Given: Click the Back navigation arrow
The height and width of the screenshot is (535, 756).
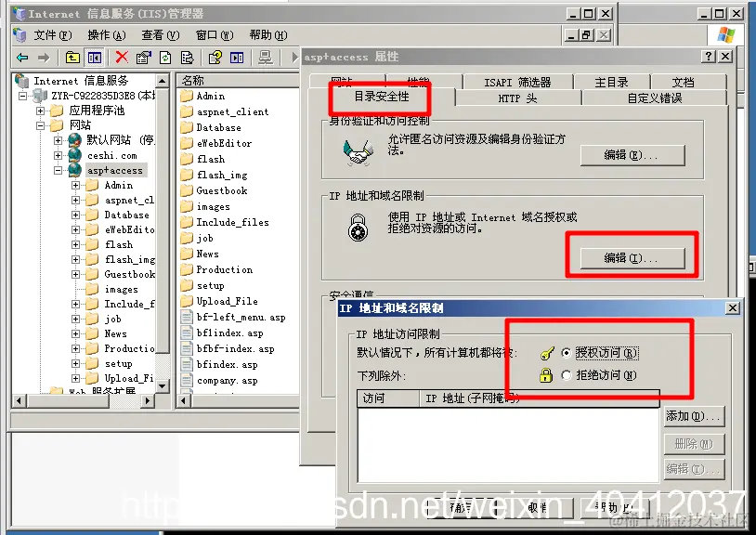Looking at the screenshot, I should pos(21,58).
